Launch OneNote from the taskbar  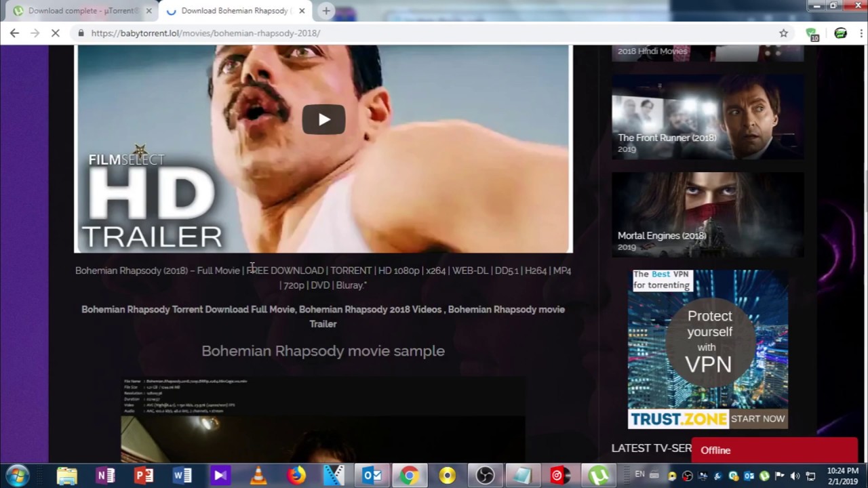click(105, 476)
